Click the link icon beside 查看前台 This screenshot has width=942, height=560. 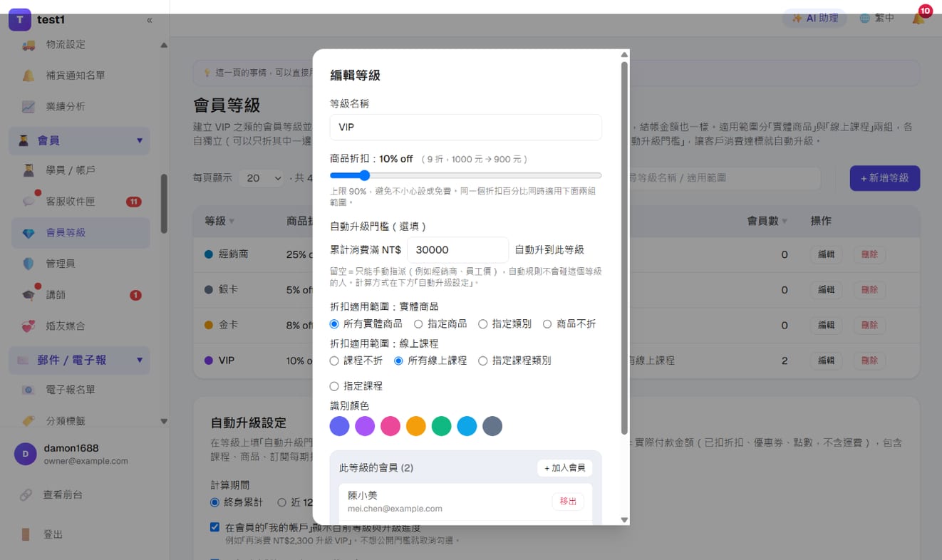(x=26, y=494)
